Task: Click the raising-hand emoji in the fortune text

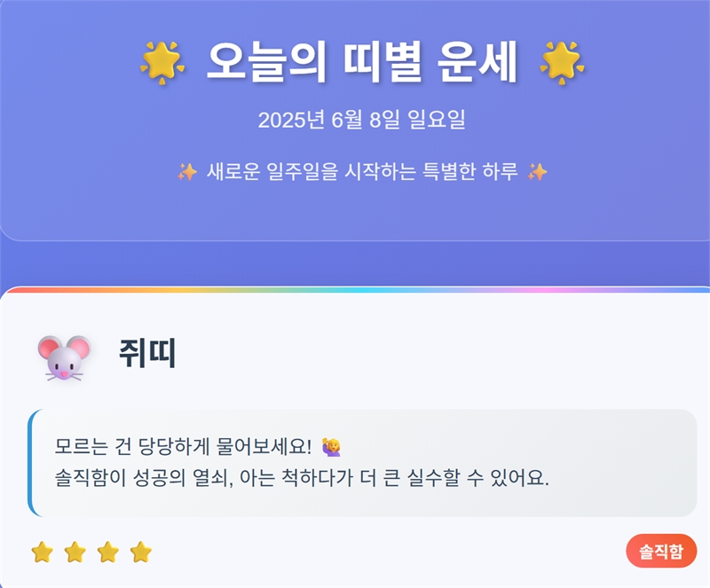Action: 332,446
